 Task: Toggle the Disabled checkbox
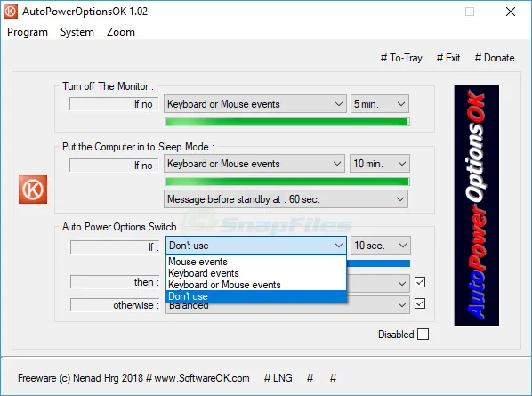point(423,335)
